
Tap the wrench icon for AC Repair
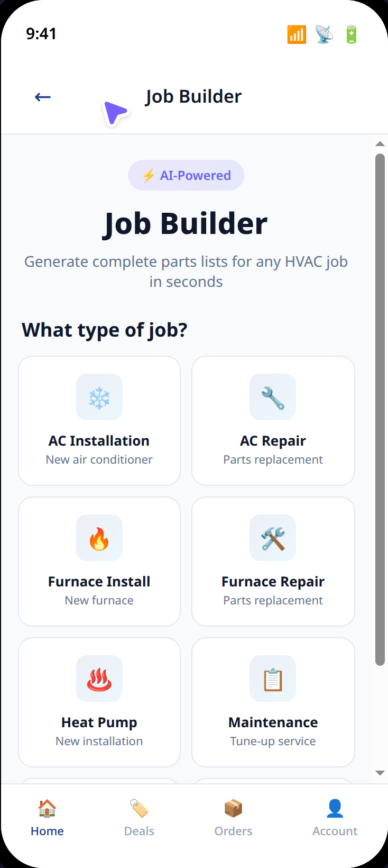[273, 397]
